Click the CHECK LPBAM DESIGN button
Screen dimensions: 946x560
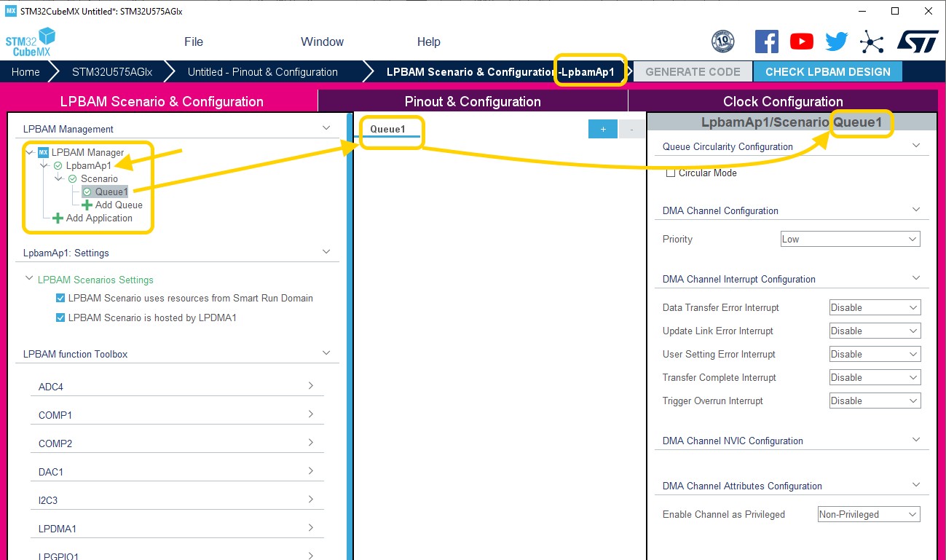[828, 71]
